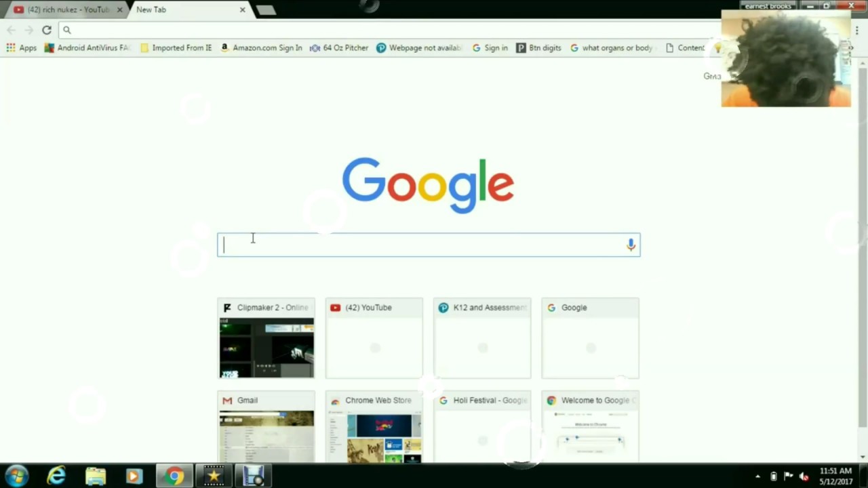Open the Btn digits bookmark

(538, 47)
